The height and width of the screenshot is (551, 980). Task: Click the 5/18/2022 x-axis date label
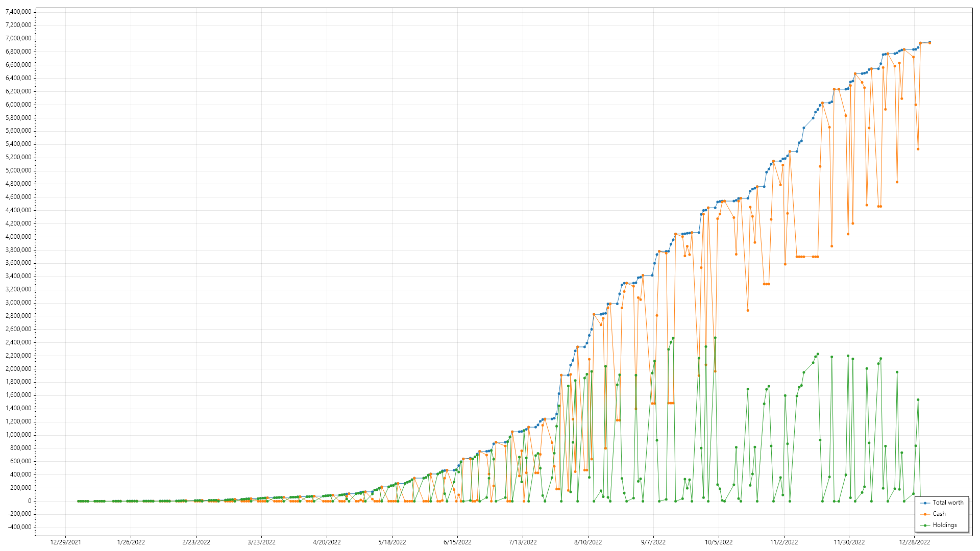coord(392,542)
